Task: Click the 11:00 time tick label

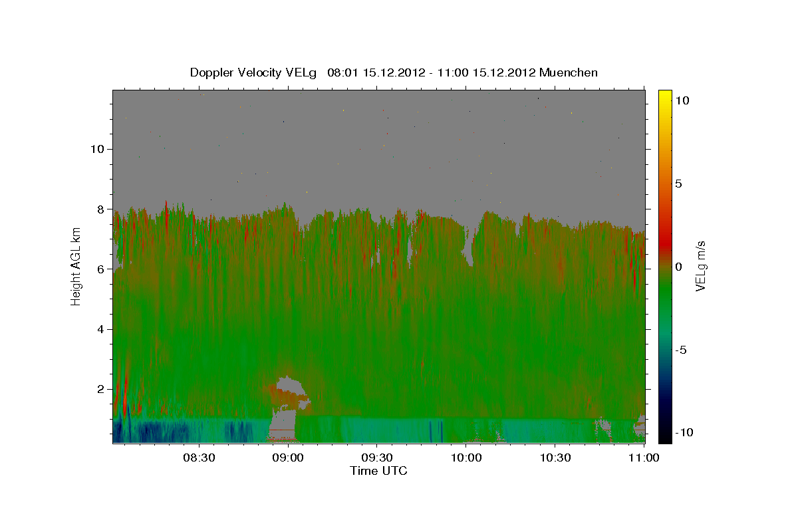Action: coord(643,458)
